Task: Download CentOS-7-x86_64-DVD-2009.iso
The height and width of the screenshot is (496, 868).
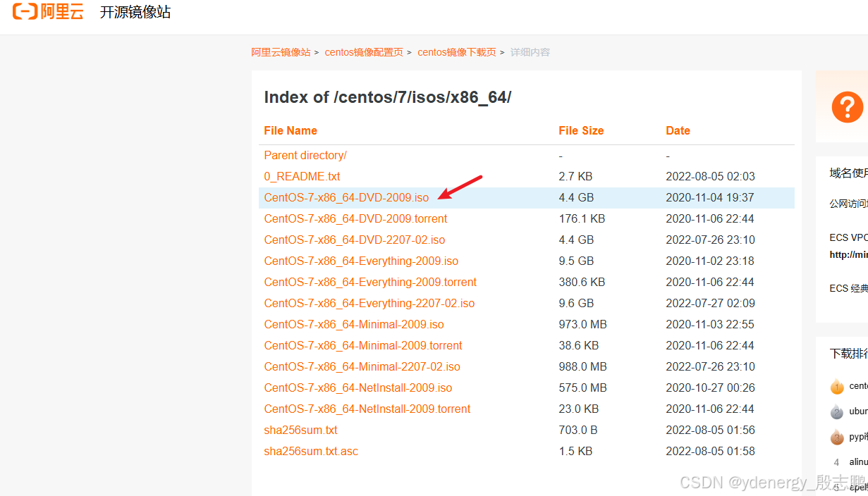Action: [x=346, y=197]
